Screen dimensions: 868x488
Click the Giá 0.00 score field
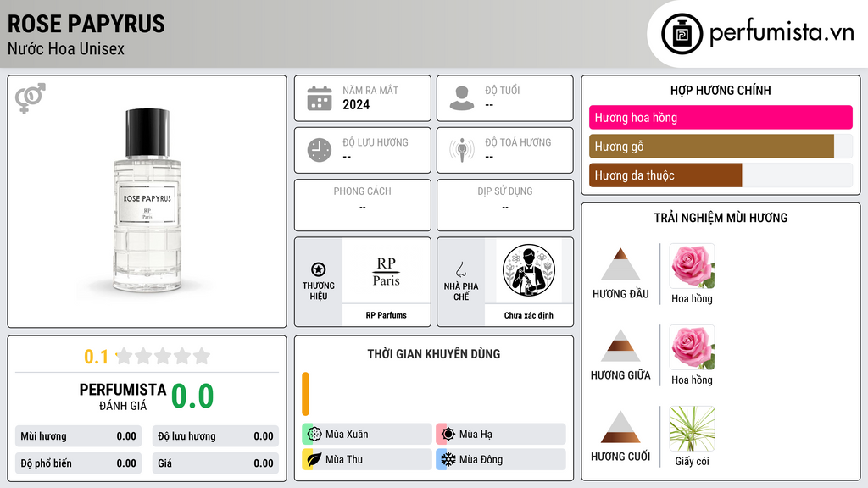(215, 463)
